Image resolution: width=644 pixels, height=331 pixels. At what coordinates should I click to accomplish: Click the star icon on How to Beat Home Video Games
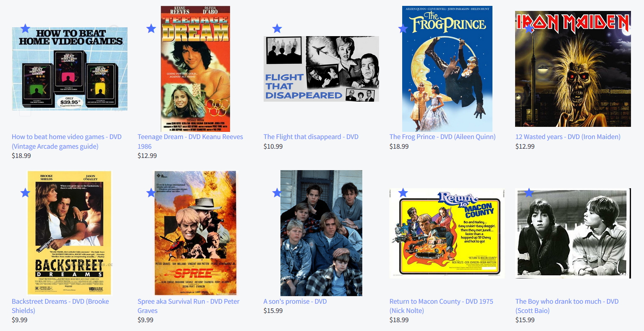coord(25,29)
